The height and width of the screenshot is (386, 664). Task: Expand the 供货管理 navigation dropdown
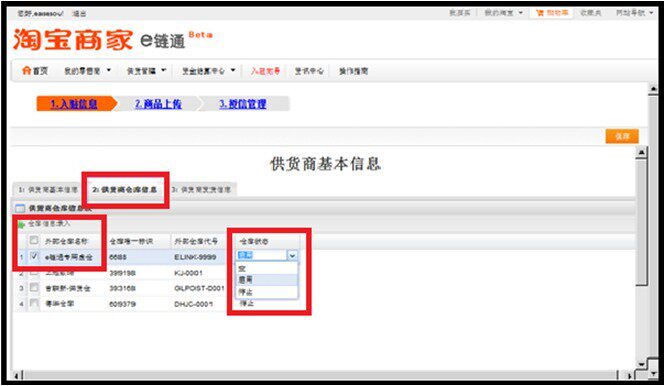pyautogui.click(x=163, y=70)
